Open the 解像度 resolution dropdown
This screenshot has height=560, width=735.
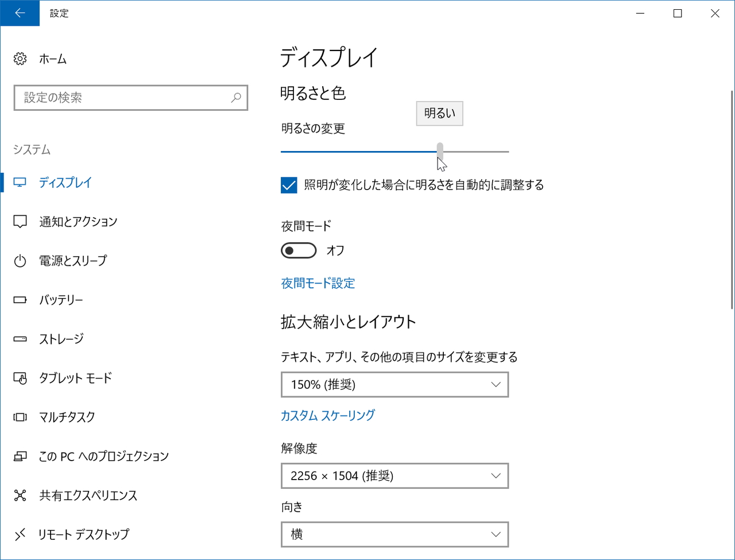tap(395, 476)
